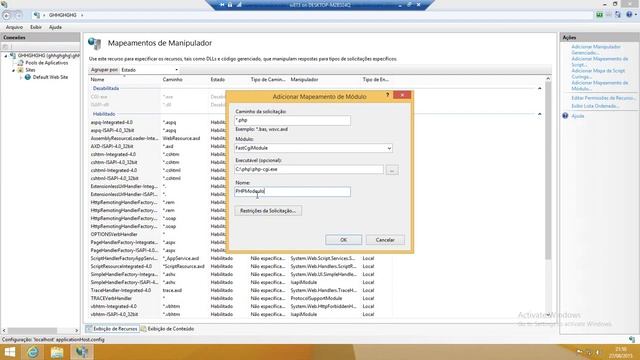Viewport: 640px width, 360px height.
Task: Click Editar Permissões de Recurso link
Action: (603, 98)
